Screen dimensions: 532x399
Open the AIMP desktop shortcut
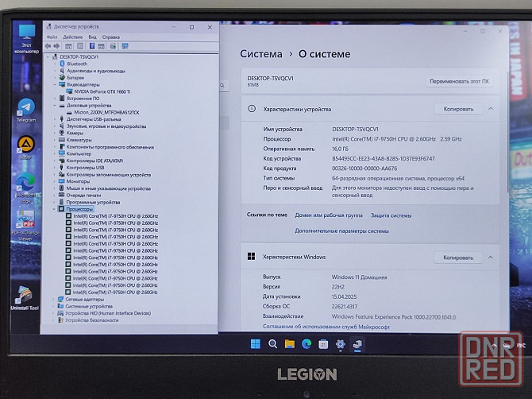pyautogui.click(x=25, y=148)
